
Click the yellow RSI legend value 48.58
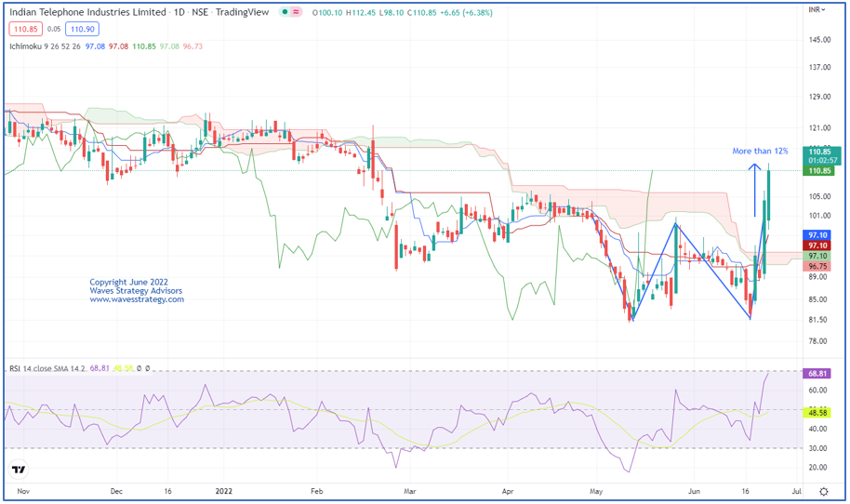point(123,368)
